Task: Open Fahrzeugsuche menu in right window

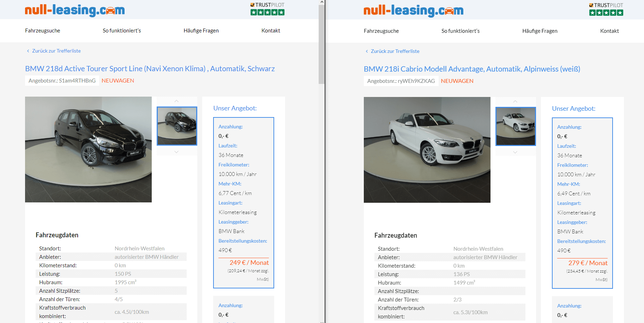Action: point(381,31)
